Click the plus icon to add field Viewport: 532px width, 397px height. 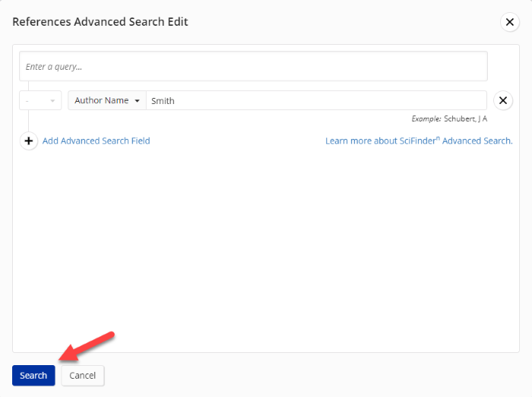click(x=29, y=141)
